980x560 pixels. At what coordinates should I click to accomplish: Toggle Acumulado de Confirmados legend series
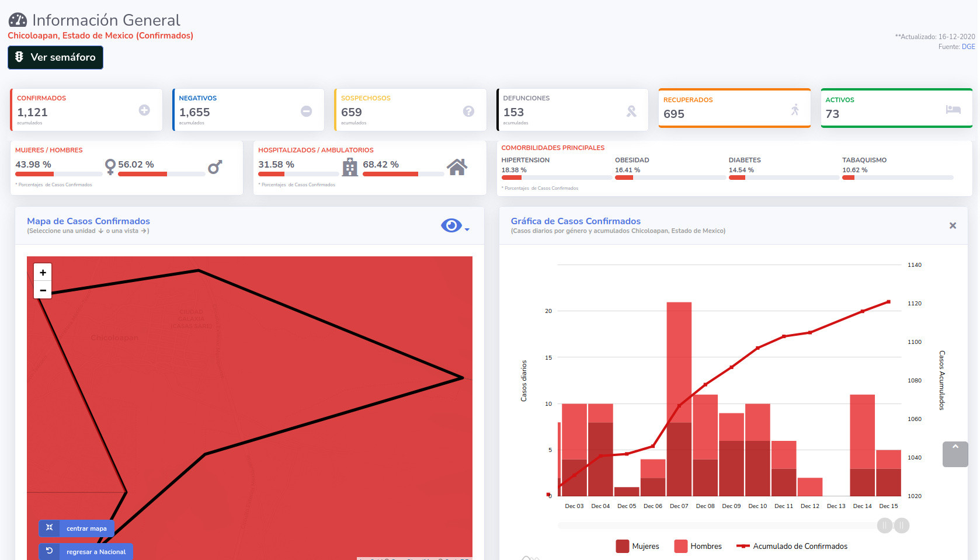792,546
